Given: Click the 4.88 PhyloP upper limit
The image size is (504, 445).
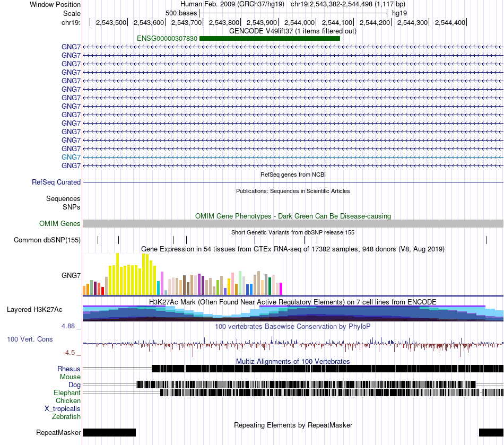Looking at the screenshot, I should click(68, 326).
